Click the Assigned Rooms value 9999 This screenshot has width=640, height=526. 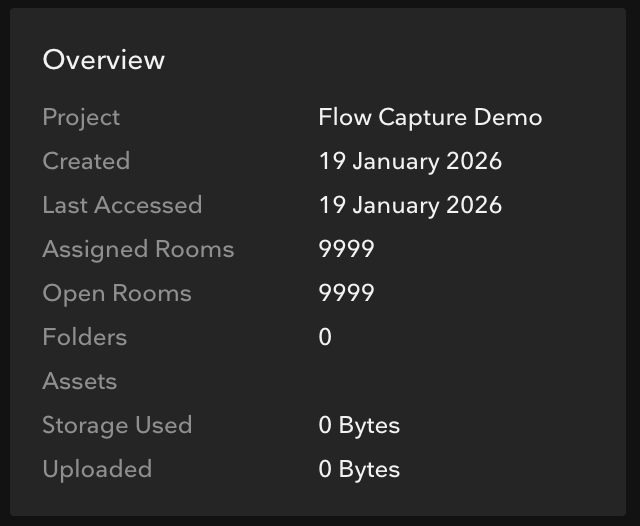pos(346,249)
